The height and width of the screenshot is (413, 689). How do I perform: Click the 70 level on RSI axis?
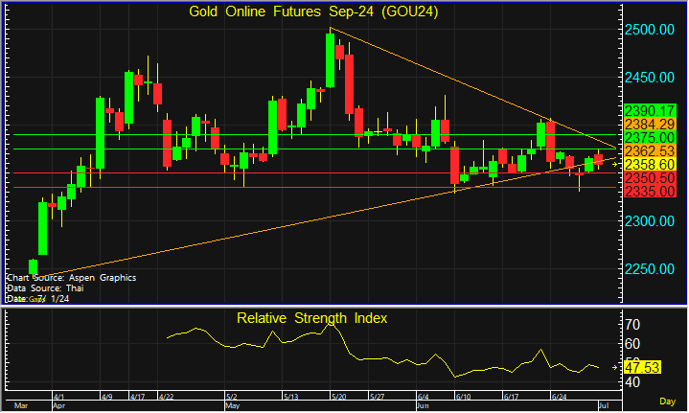pyautogui.click(x=632, y=326)
